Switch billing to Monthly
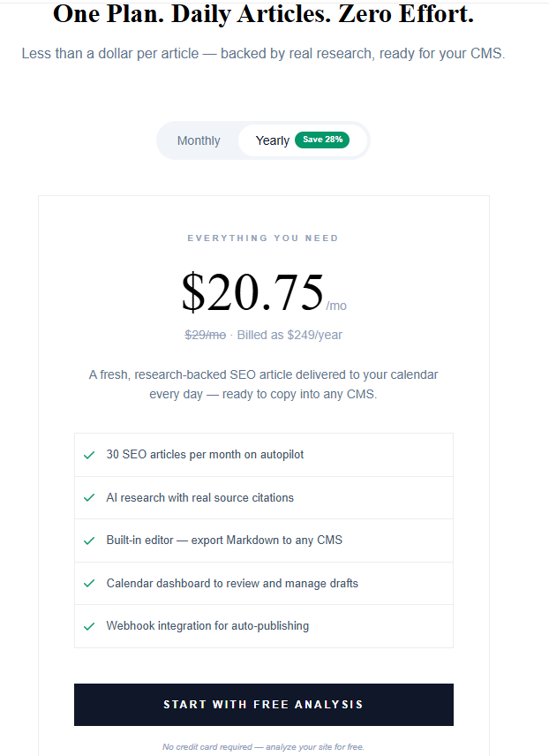The height and width of the screenshot is (756, 549). (x=199, y=140)
